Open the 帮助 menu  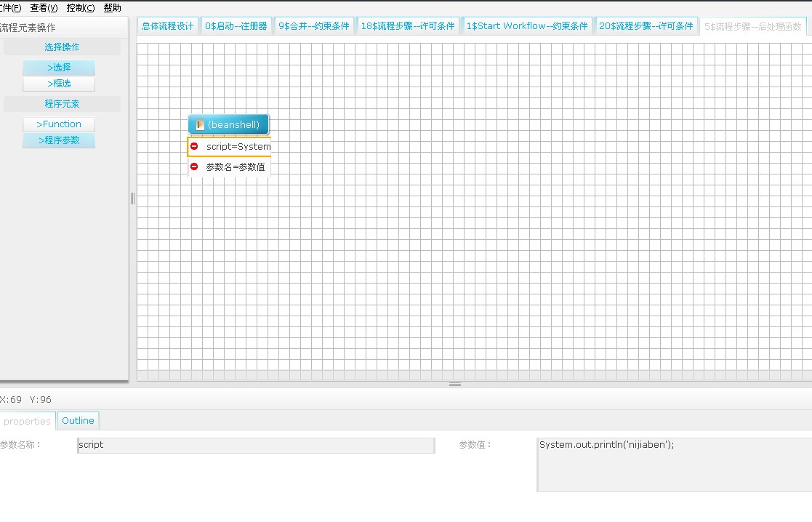tap(113, 8)
